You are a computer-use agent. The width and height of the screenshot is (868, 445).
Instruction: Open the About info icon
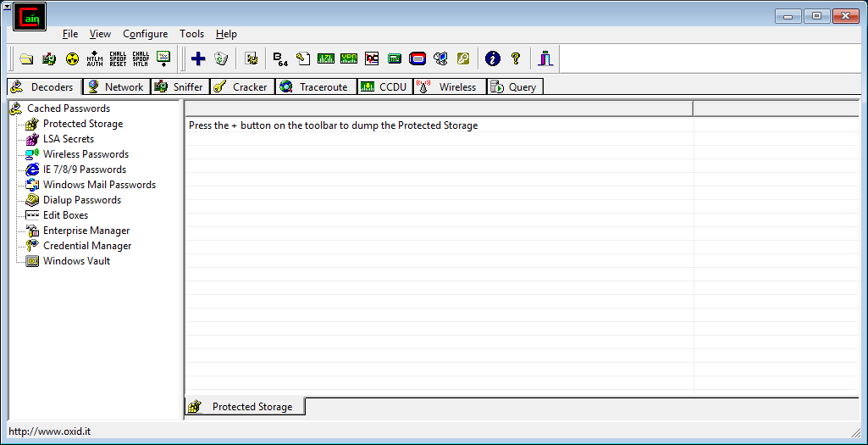point(493,58)
